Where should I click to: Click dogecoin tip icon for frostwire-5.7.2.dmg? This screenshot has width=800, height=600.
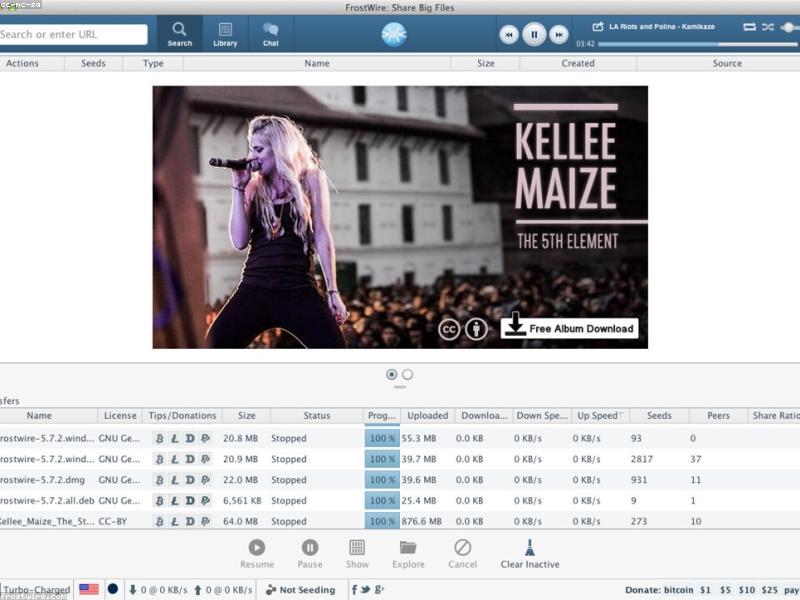190,480
